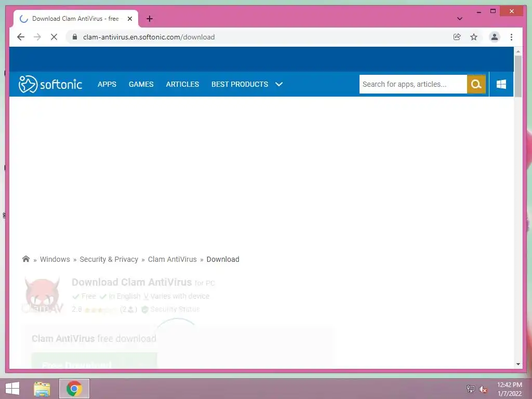Screen dimensions: 532x399
Task: Click the forward navigation arrow
Action: (37, 37)
